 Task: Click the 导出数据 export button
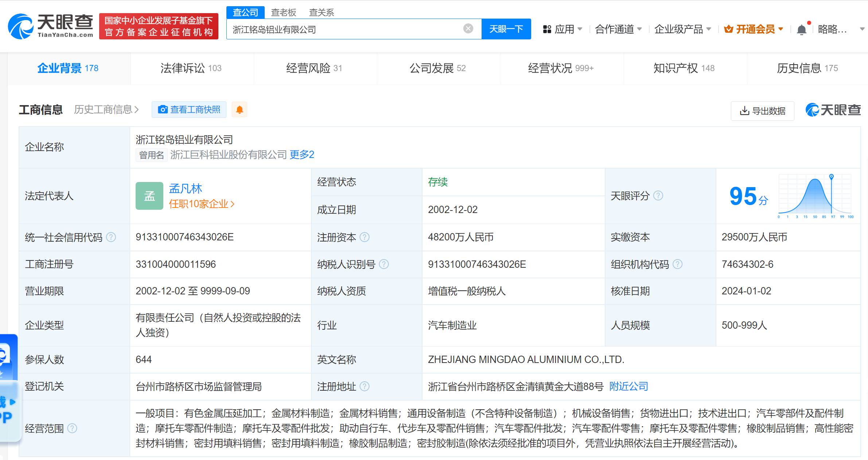pyautogui.click(x=762, y=111)
